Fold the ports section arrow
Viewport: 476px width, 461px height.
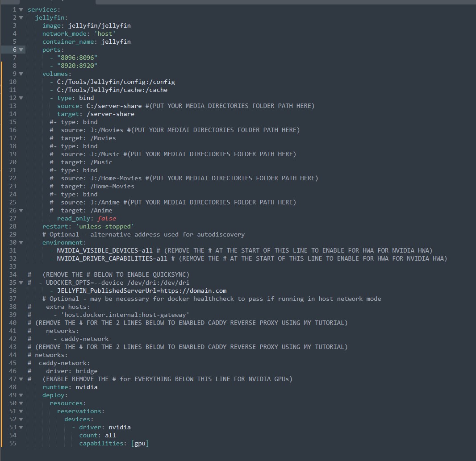click(x=21, y=50)
